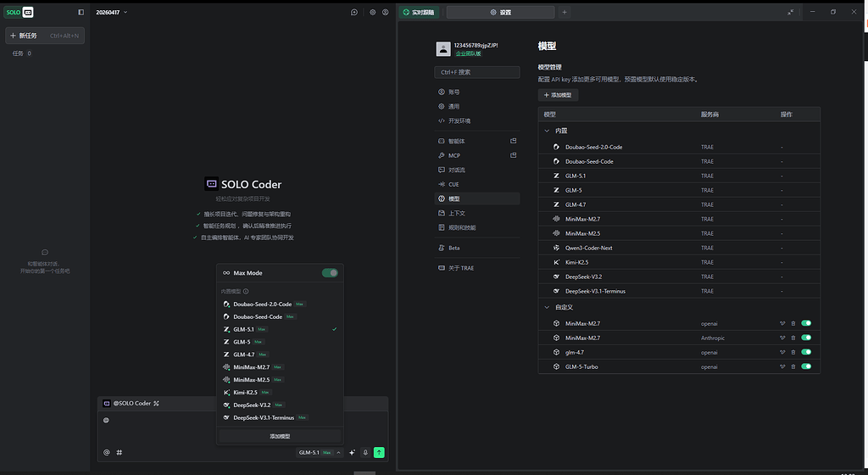This screenshot has width=868, height=475.
Task: Focus the Ctrl+F 搜索 settings search field
Action: point(476,72)
